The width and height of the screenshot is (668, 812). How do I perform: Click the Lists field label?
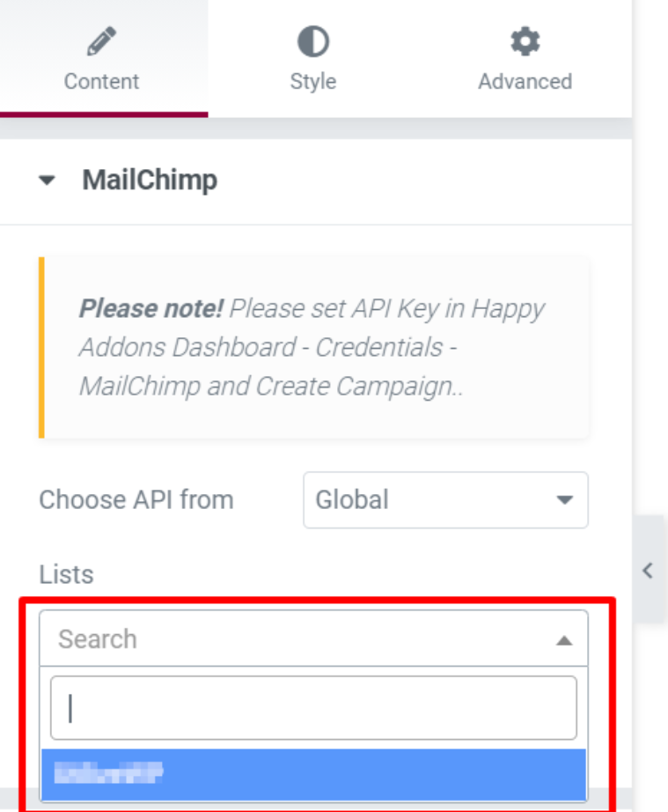coord(66,574)
